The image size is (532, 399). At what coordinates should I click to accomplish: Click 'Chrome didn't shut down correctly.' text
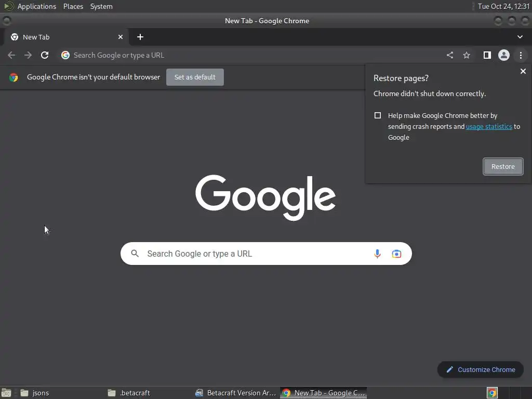pos(430,94)
